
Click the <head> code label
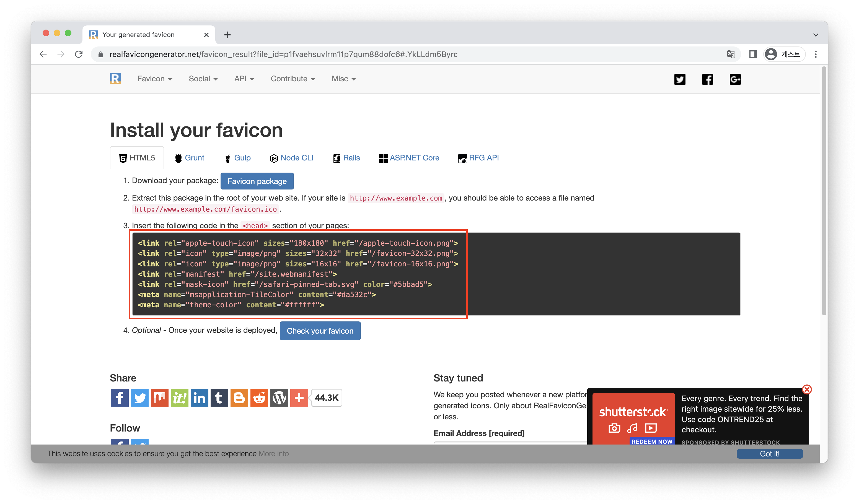click(255, 225)
